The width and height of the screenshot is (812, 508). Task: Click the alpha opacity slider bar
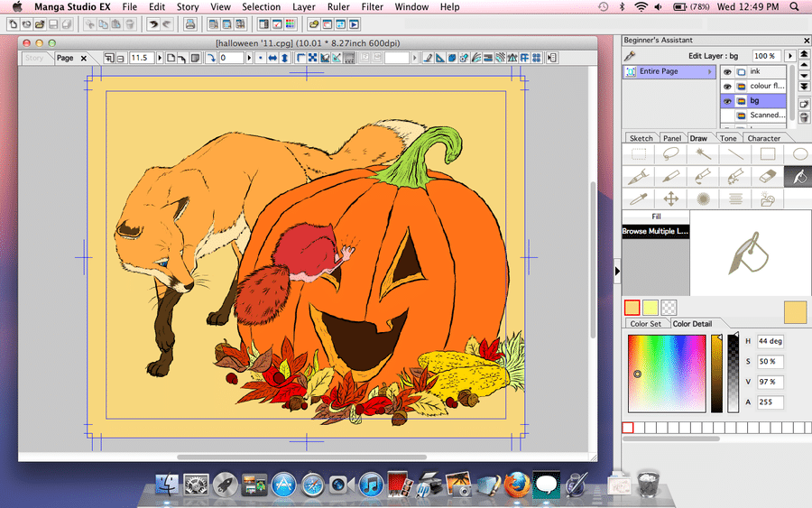pyautogui.click(x=733, y=373)
